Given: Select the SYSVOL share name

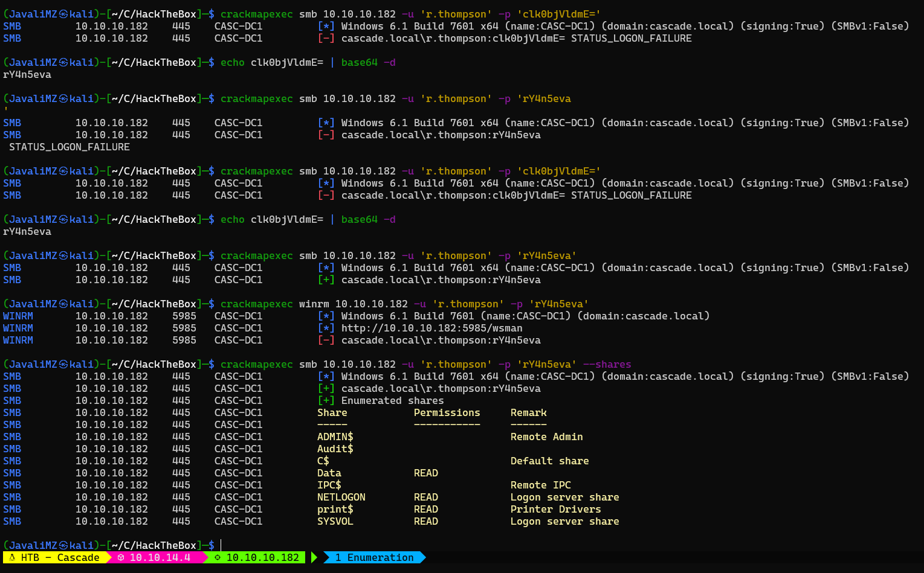Looking at the screenshot, I should pyautogui.click(x=335, y=521).
